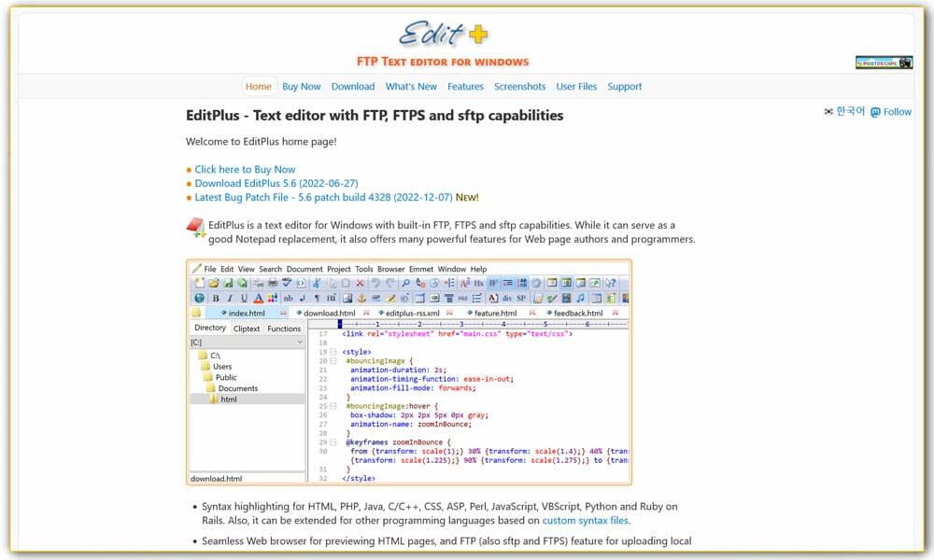The width and height of the screenshot is (934, 560).
Task: Click the Undo arrow icon
Action: [x=375, y=283]
